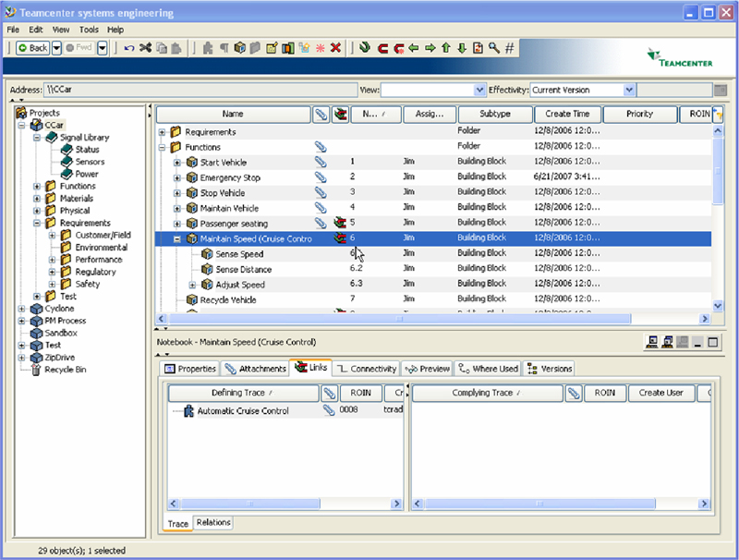739x560 pixels.
Task: Open the Edit menu
Action: click(x=36, y=30)
